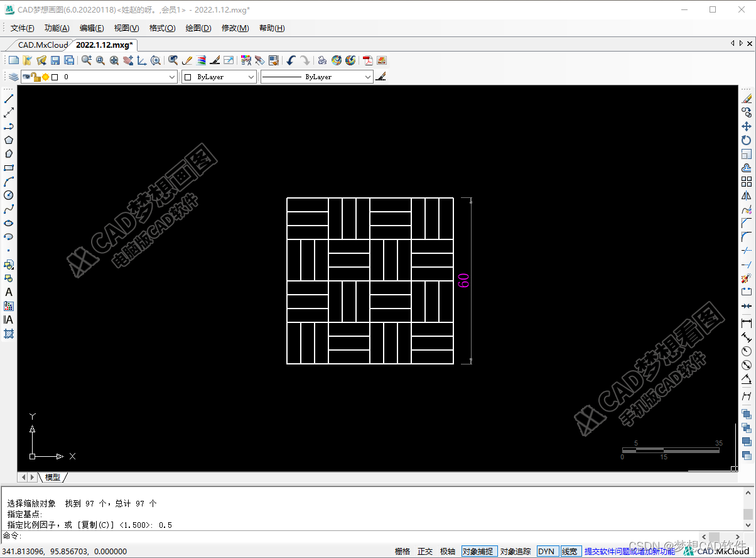Toggle 线宽 lineweight display in status bar
This screenshot has height=558, width=756.
(570, 551)
